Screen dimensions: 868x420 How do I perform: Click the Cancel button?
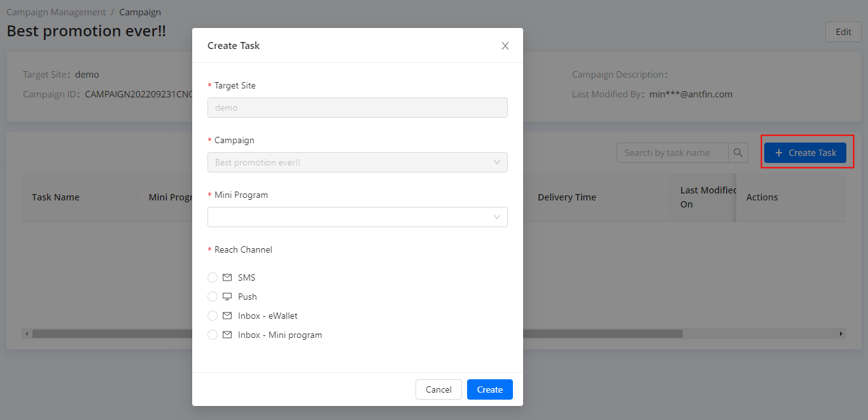pos(438,389)
